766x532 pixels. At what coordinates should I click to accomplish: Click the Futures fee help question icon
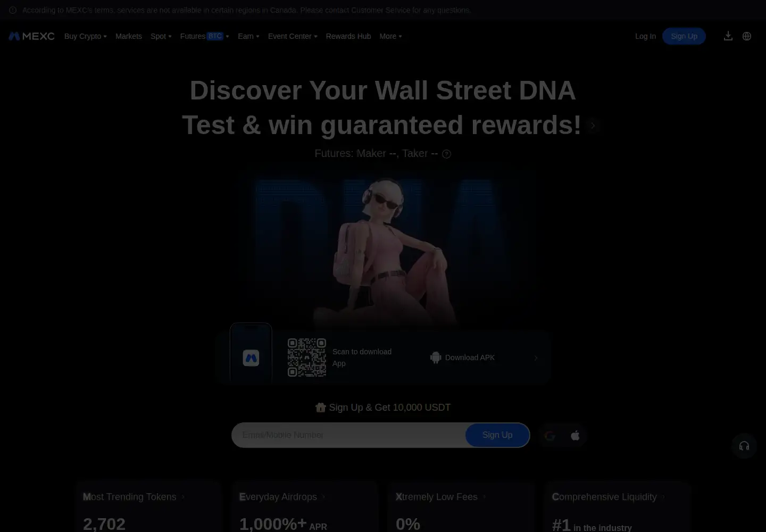tap(447, 154)
